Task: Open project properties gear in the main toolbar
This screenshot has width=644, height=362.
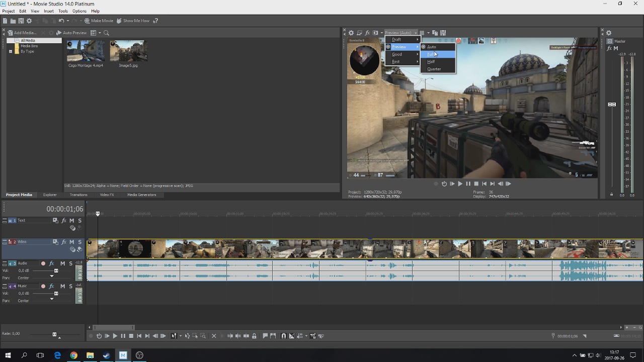Action: [29, 21]
